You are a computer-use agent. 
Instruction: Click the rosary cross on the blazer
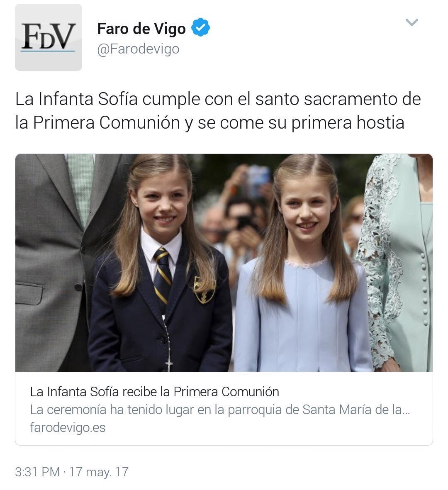click(x=169, y=365)
